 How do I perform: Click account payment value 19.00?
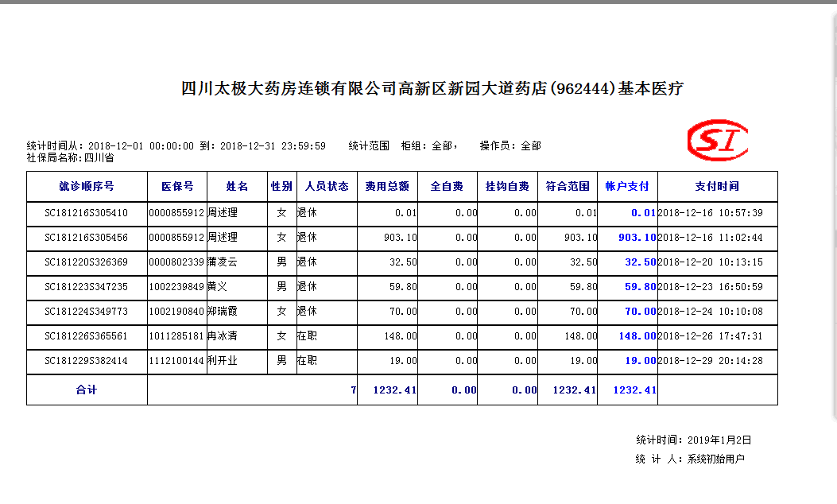coord(641,360)
